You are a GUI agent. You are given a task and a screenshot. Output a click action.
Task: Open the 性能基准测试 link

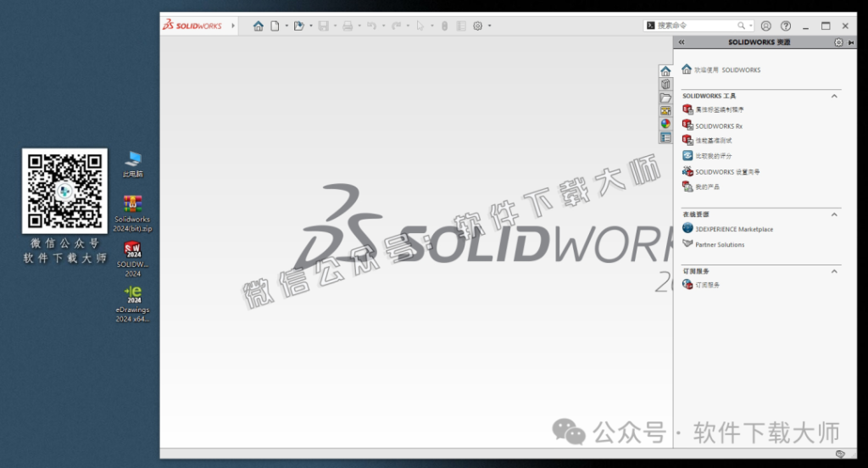[707, 140]
